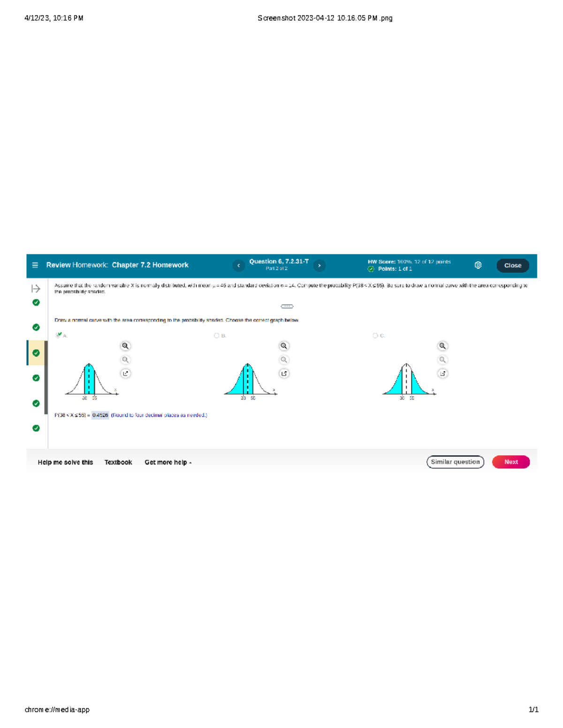
Task: Collapse the question list sidebar arrow
Action: [x=36, y=289]
